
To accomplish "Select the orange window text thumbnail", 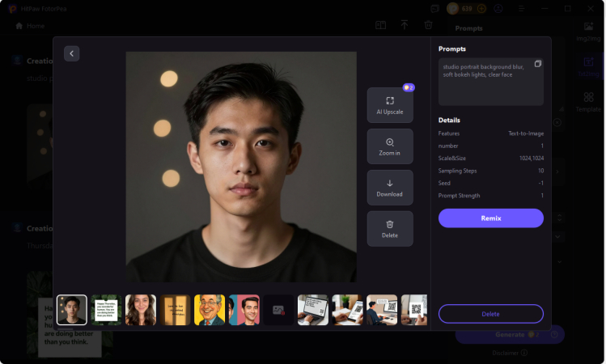I will (175, 310).
